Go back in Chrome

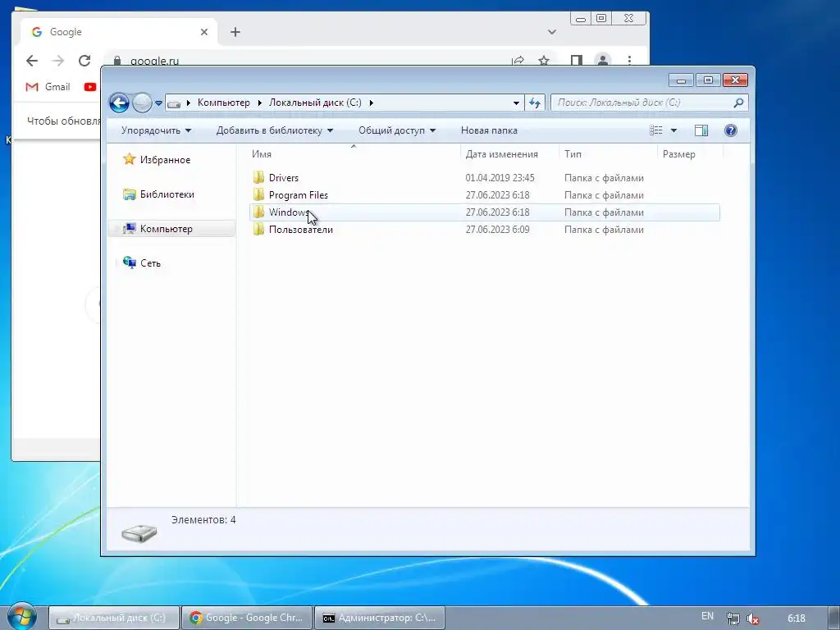point(32,61)
